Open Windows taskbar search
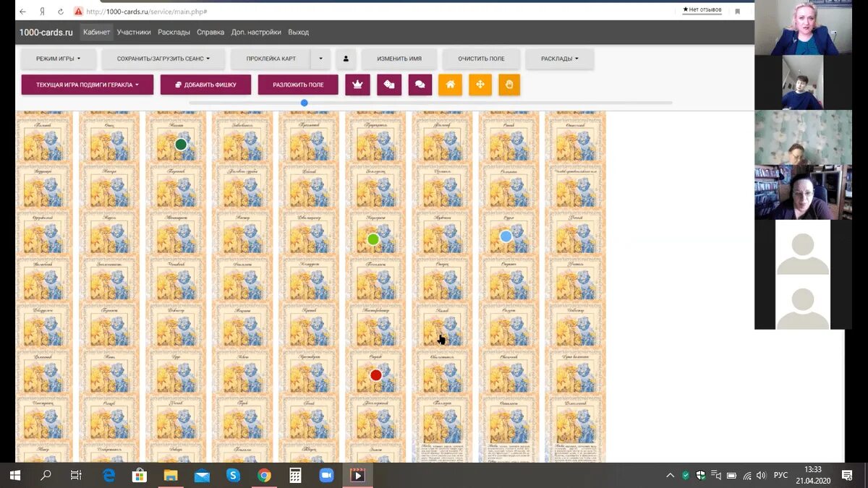The width and height of the screenshot is (868, 488). [x=46, y=475]
